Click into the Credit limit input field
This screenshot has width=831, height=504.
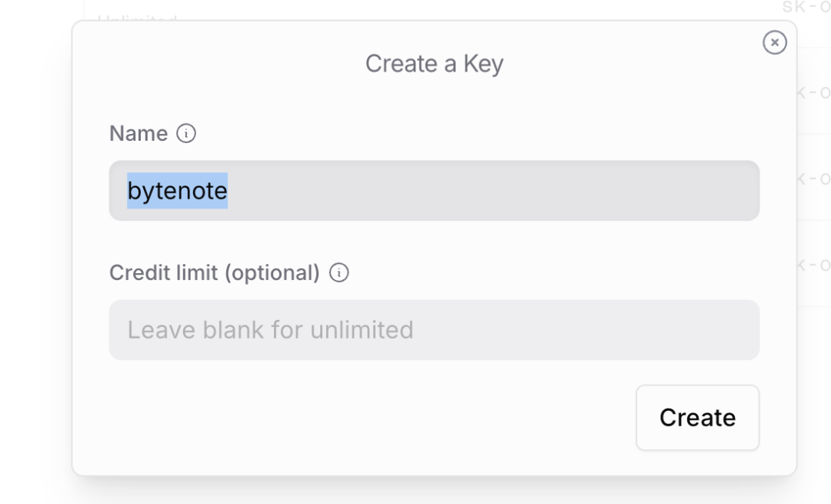point(434,330)
